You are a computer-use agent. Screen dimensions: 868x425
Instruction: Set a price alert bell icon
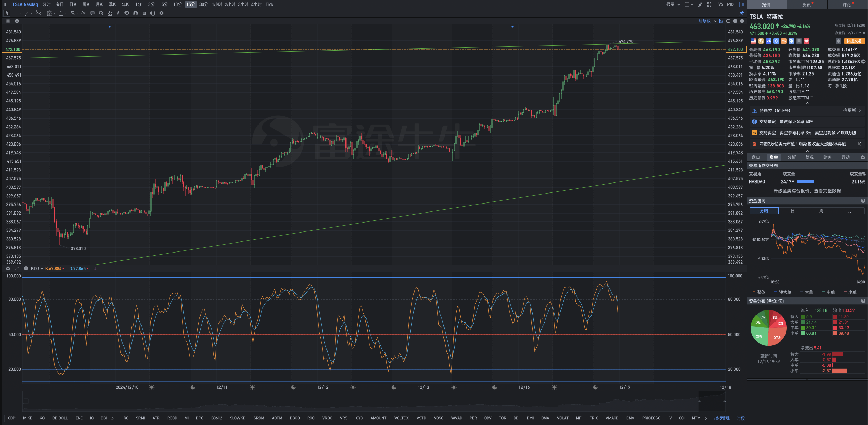click(839, 41)
